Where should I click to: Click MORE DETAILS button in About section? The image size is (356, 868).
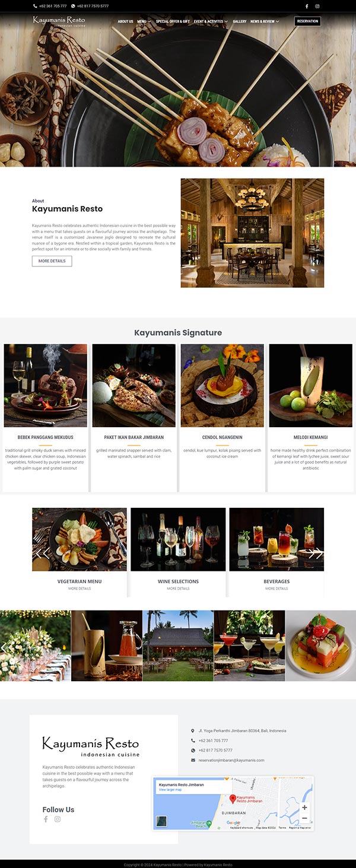pyautogui.click(x=52, y=261)
